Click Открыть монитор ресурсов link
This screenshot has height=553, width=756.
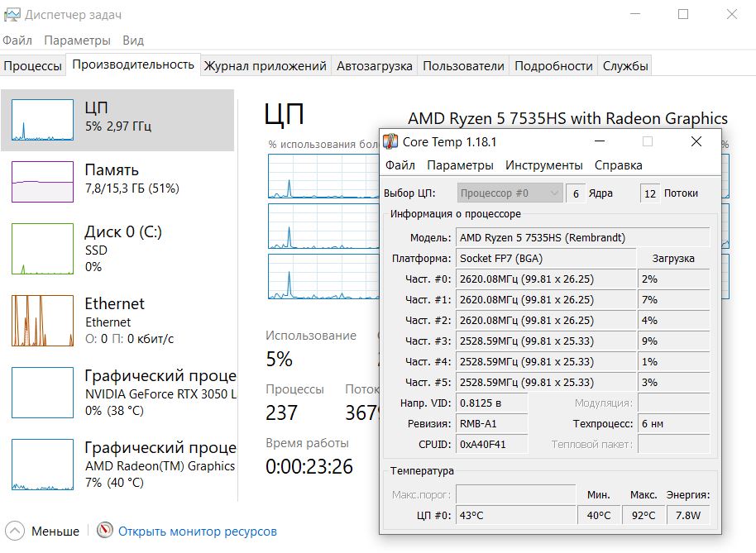[198, 532]
